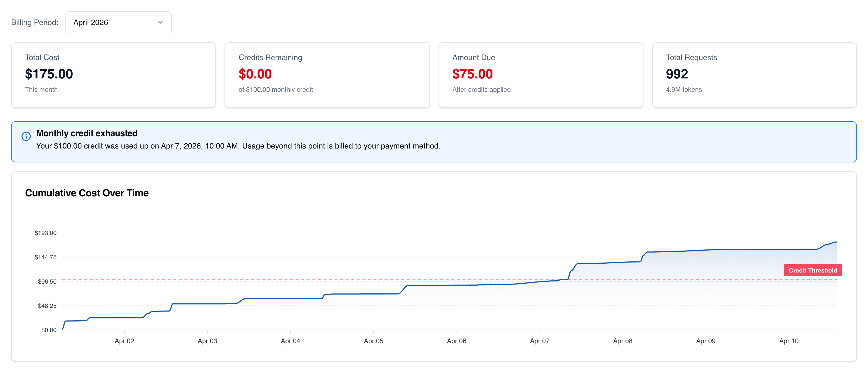Click the $75.00 amount due value
Viewport: 868px width, 386px height.
pyautogui.click(x=472, y=74)
